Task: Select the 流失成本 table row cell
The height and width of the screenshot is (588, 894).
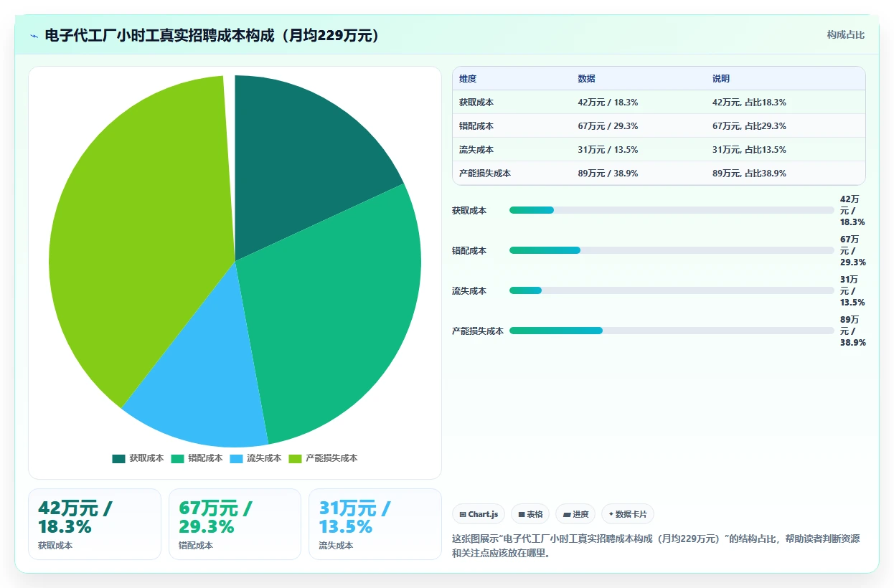Action: 476,150
